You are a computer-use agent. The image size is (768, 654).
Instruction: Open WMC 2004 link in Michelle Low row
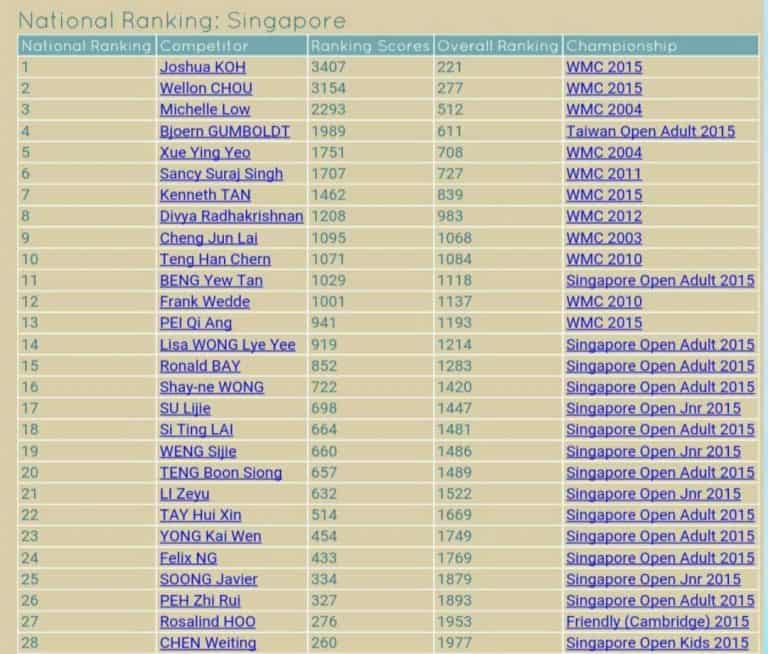click(x=603, y=110)
